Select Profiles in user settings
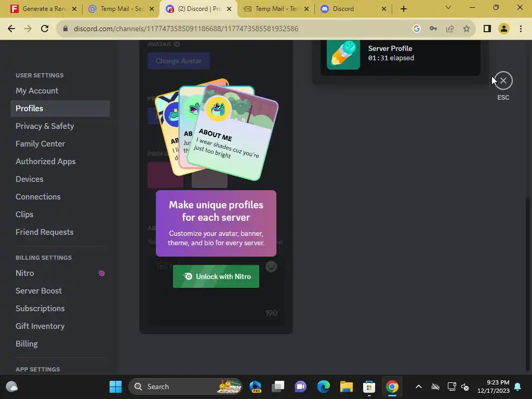 click(60, 108)
